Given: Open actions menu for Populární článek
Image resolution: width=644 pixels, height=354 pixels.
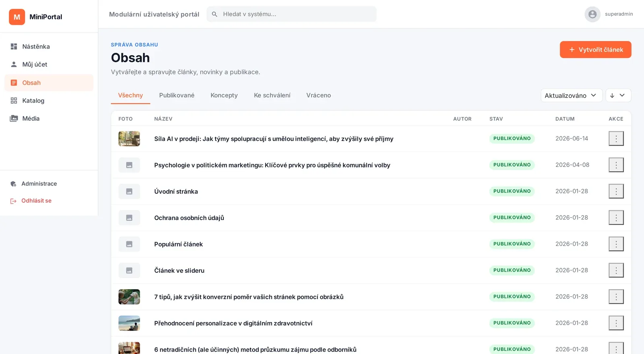Looking at the screenshot, I should pyautogui.click(x=616, y=244).
